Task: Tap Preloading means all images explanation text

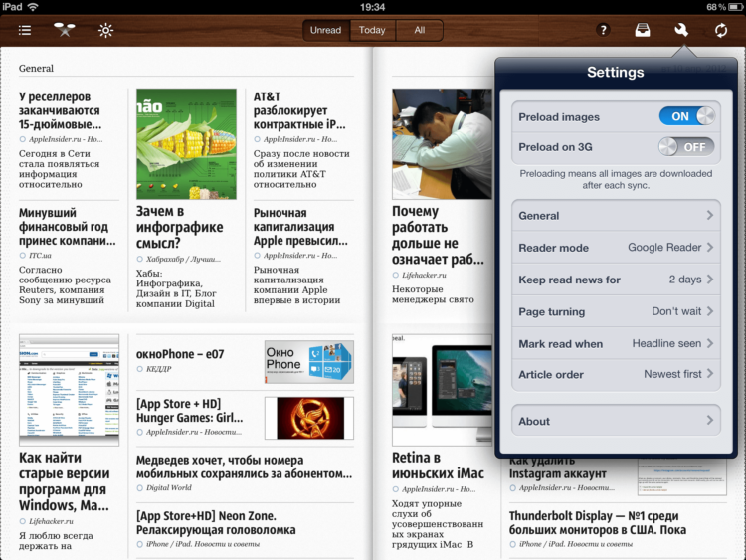Action: [616, 179]
